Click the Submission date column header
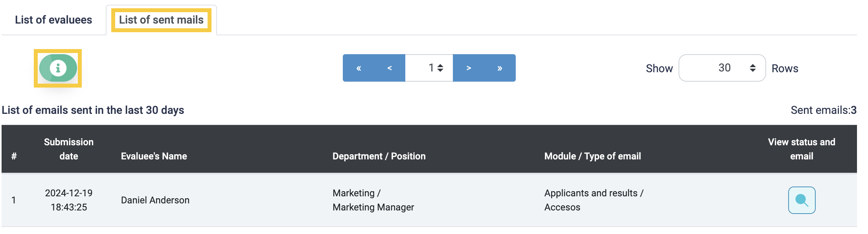This screenshot has height=234, width=868. pyautogui.click(x=69, y=149)
